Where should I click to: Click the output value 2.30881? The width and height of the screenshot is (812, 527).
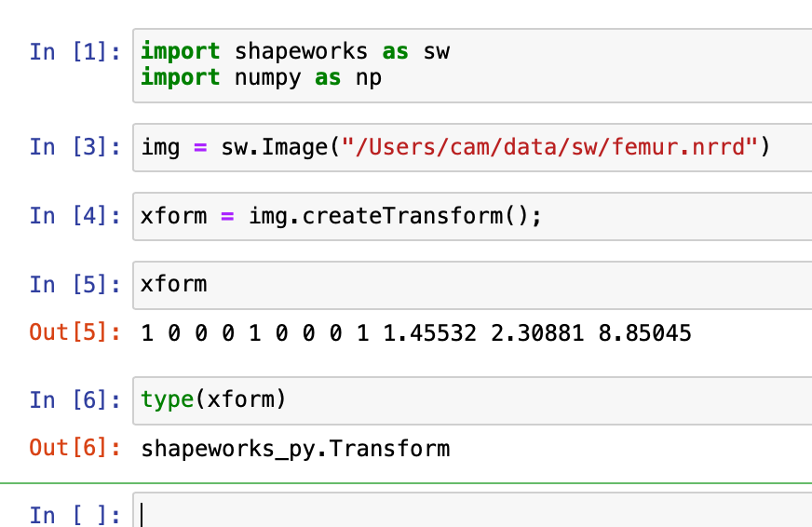[537, 333]
